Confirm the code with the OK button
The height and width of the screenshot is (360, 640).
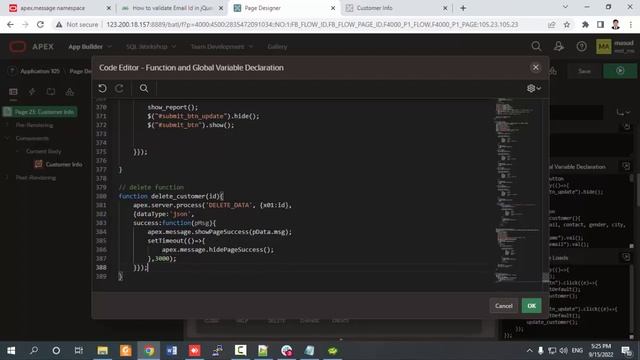click(531, 306)
